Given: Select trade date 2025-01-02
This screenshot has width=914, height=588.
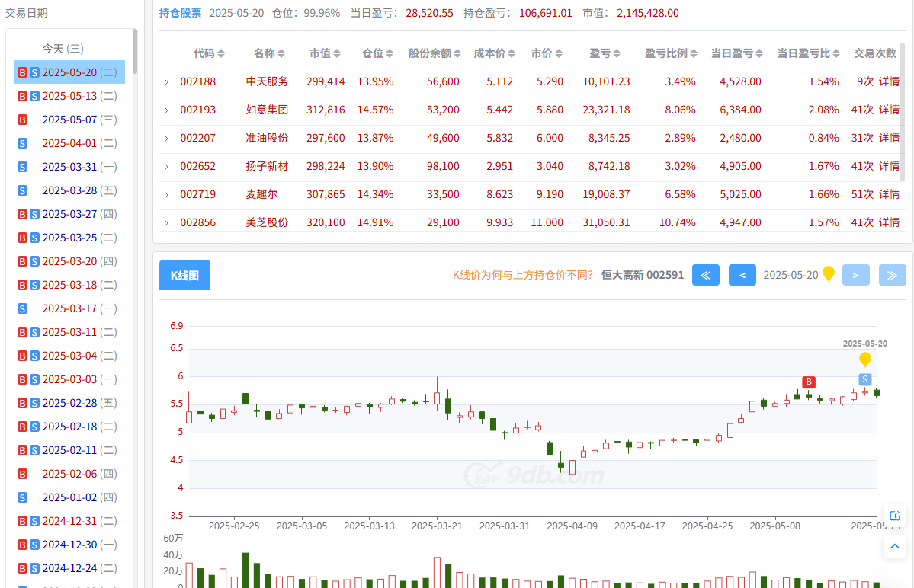Looking at the screenshot, I should point(69,498).
